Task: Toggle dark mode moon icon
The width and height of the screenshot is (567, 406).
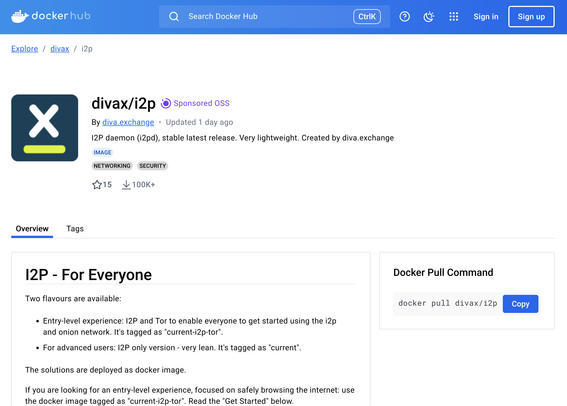Action: 429,17
